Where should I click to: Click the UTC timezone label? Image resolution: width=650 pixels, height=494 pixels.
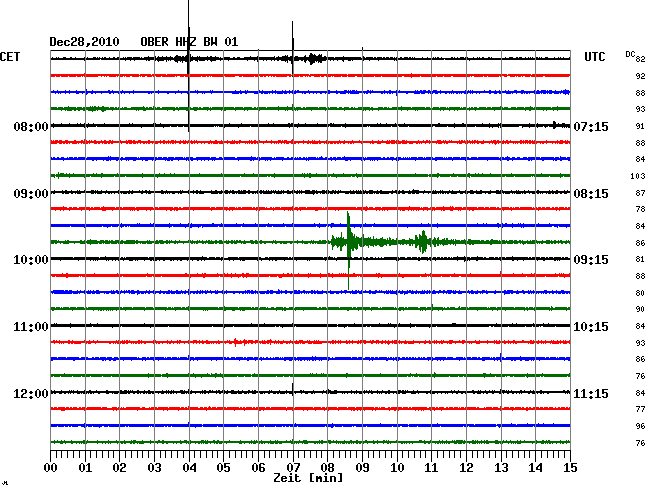(x=594, y=57)
